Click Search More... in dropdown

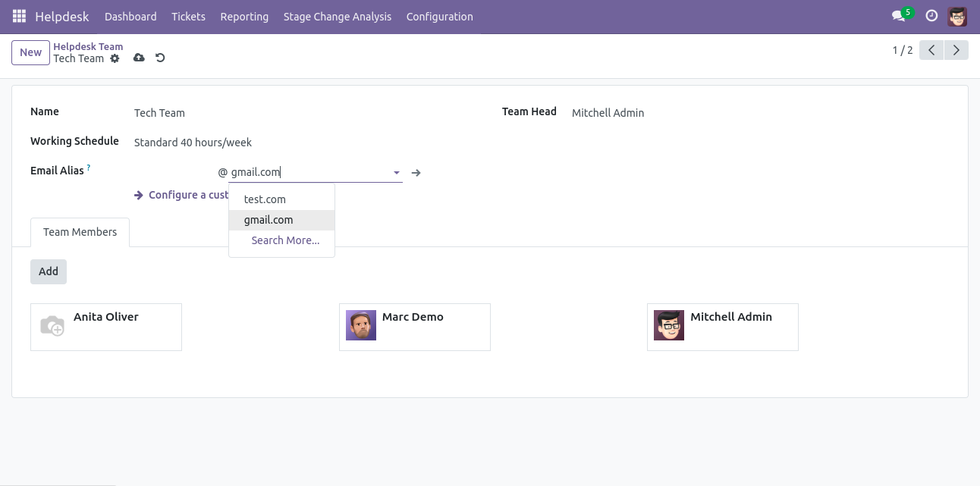coord(281,240)
